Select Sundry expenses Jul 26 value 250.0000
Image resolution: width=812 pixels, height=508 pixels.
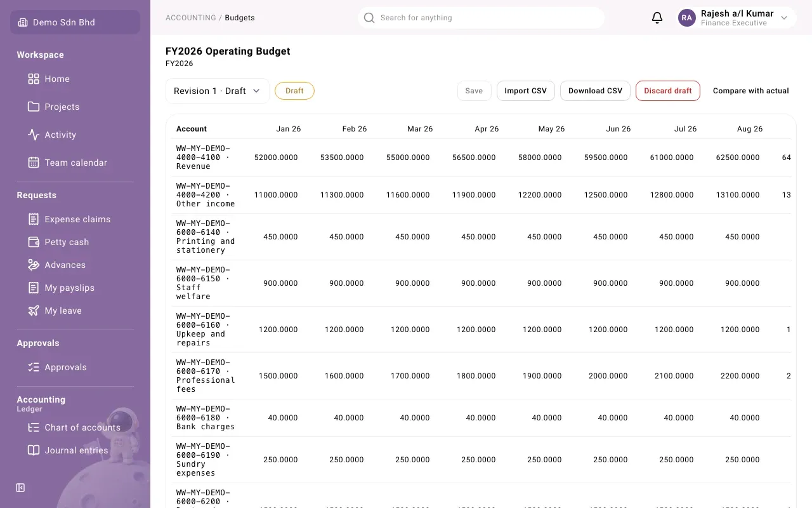coord(676,460)
